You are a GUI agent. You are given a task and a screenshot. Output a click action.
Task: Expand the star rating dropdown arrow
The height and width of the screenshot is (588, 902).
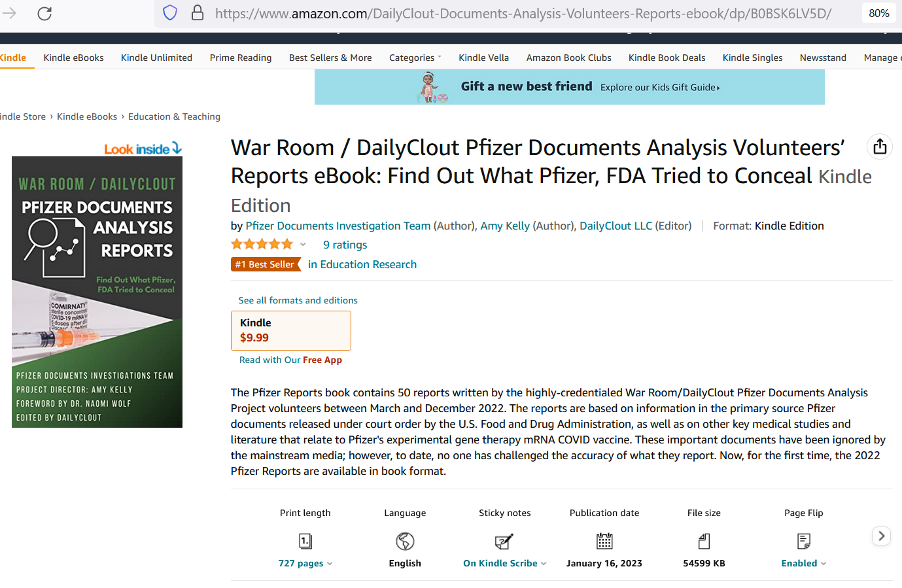coord(303,245)
